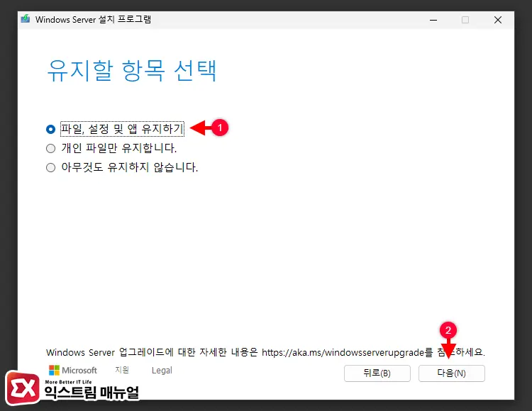Click the aka.ms/windowsserverupgrade info text
This screenshot has width=532, height=411.
(x=265, y=352)
